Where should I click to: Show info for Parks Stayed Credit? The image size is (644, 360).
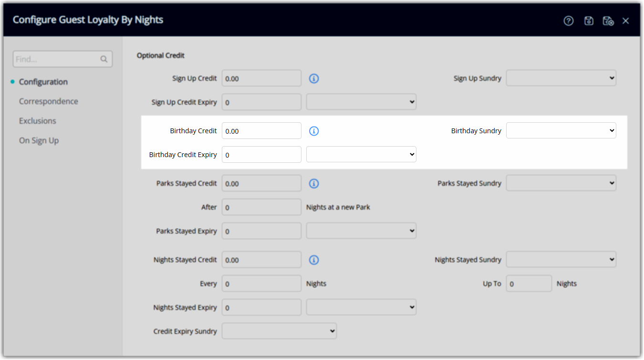314,183
